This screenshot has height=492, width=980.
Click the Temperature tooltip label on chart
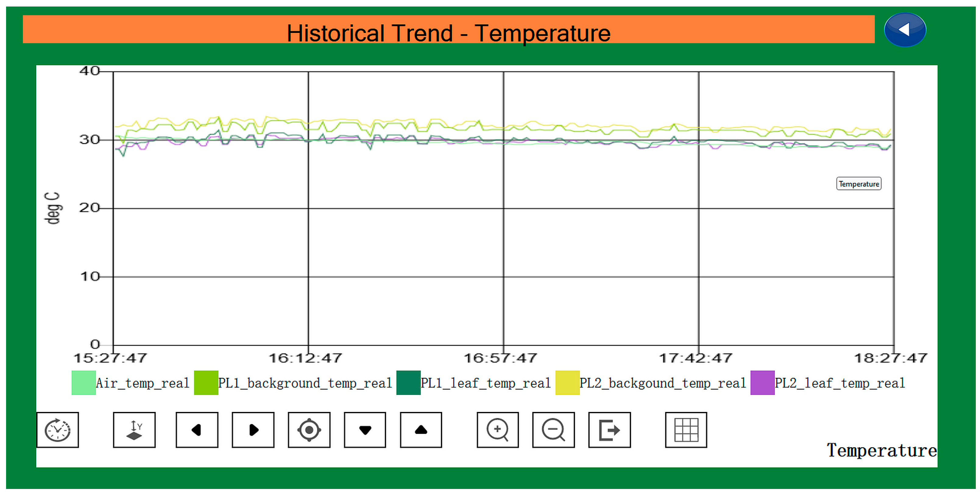click(x=858, y=184)
